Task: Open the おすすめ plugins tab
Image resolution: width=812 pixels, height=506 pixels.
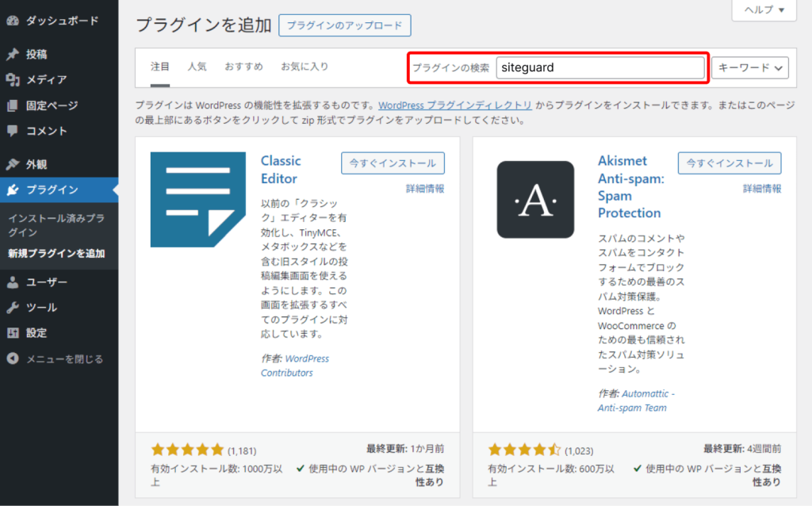Action: (243, 67)
